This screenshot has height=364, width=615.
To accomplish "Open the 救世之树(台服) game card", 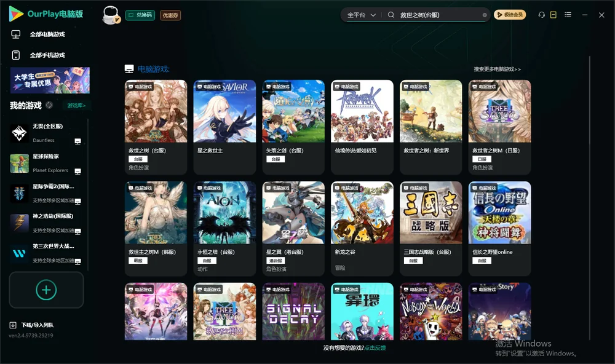I will tap(156, 127).
